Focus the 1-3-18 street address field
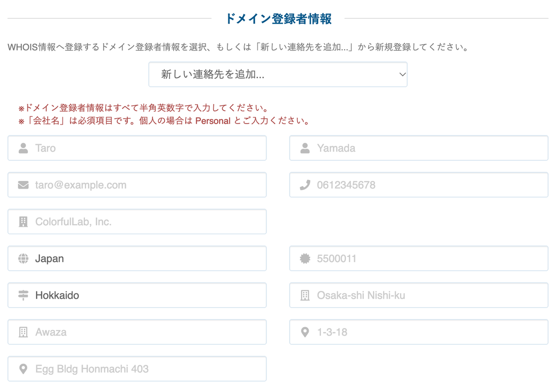This screenshot has width=556, height=392. [419, 332]
